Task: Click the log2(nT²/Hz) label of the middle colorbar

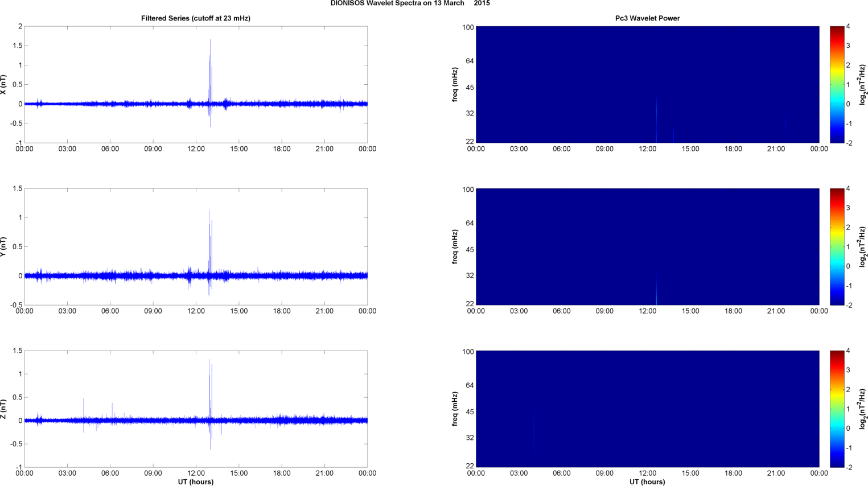Action: (862, 247)
